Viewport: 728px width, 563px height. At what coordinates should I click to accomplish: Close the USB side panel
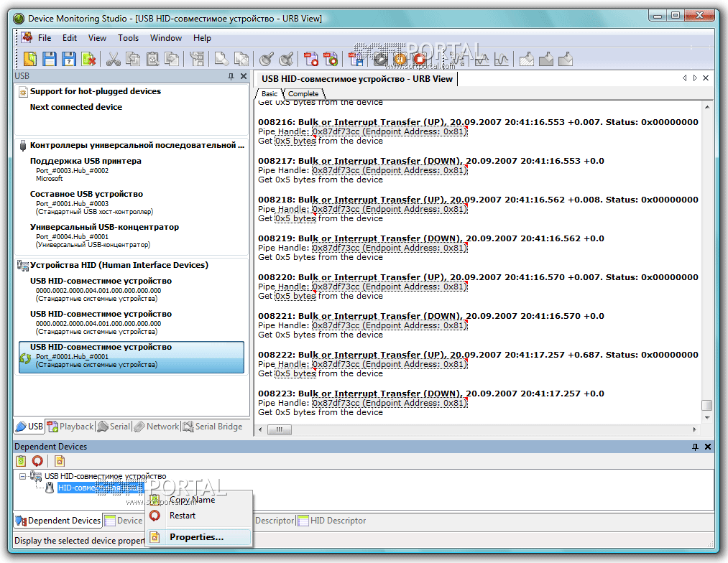point(244,76)
